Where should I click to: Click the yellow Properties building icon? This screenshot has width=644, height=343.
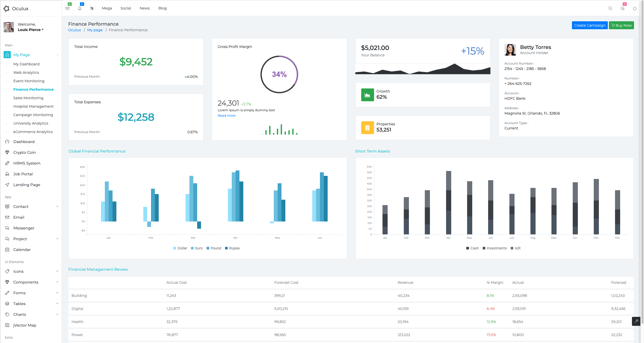click(x=367, y=128)
